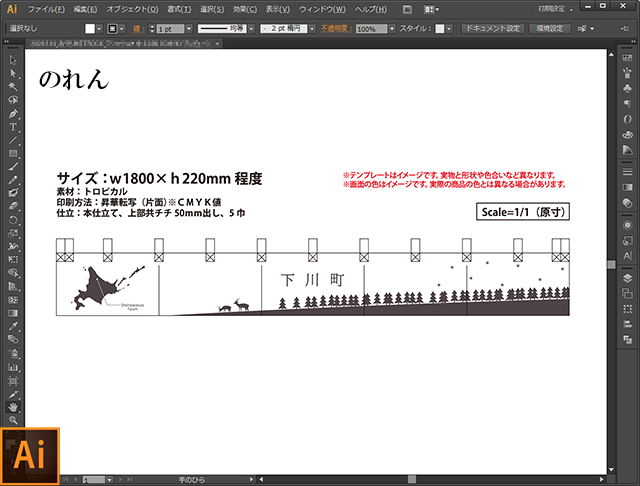
Task: Click the Arrange Documents icon in menu bar
Action: 433,9
